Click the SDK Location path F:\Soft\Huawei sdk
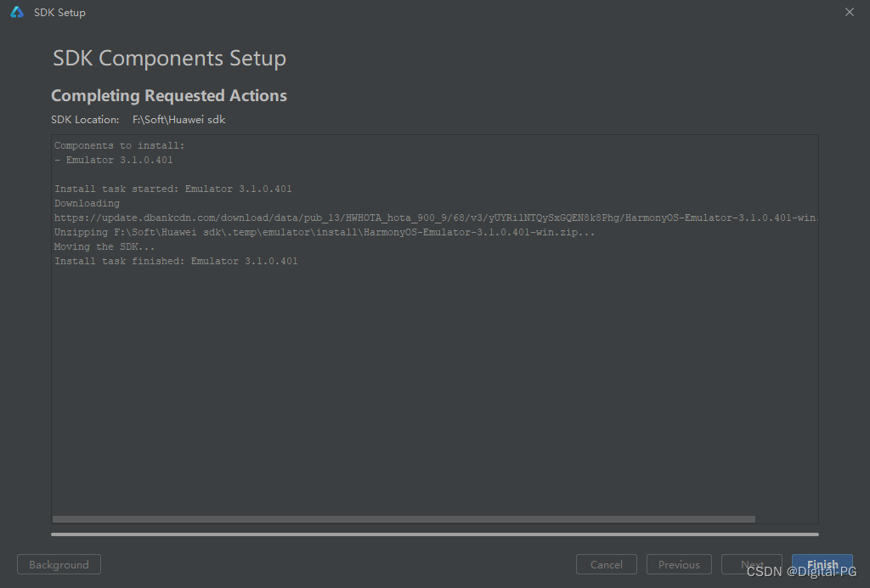 pos(178,119)
